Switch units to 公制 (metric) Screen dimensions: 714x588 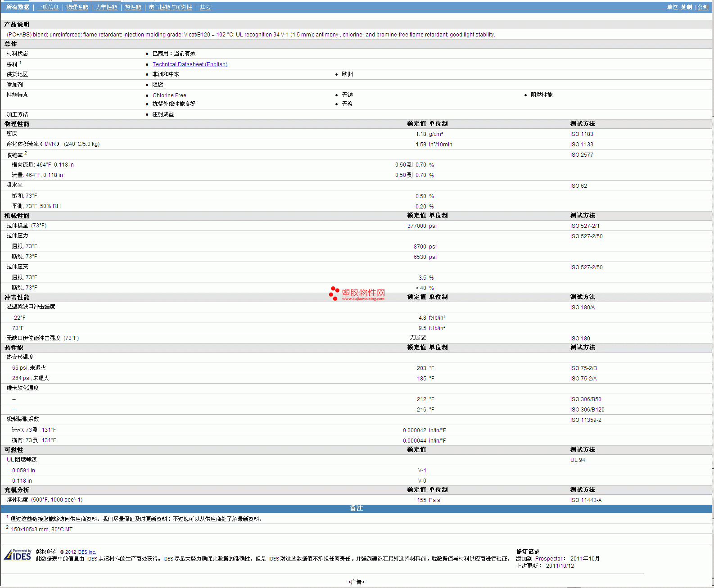(703, 7)
